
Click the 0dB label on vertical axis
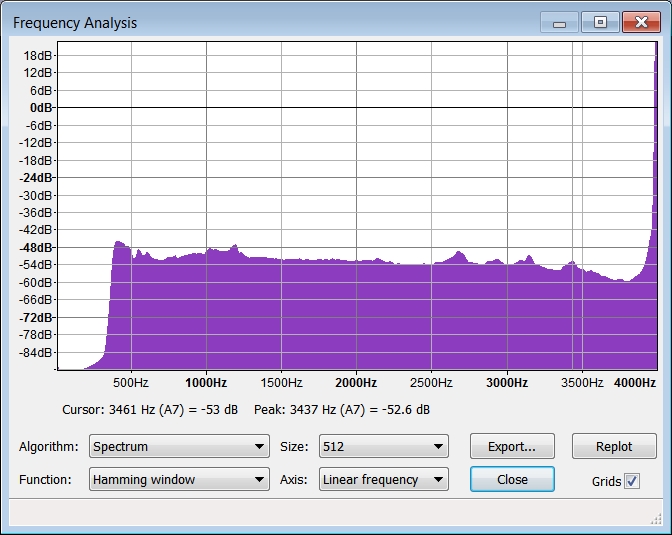coord(41,108)
